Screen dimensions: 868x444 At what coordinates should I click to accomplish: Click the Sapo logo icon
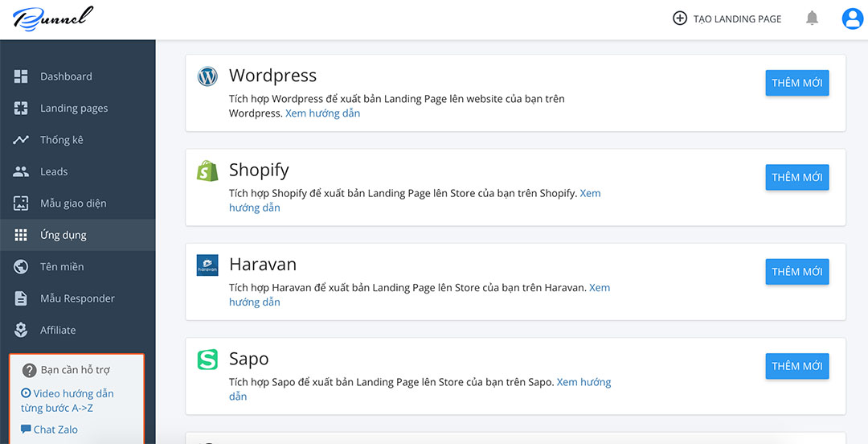(x=207, y=360)
